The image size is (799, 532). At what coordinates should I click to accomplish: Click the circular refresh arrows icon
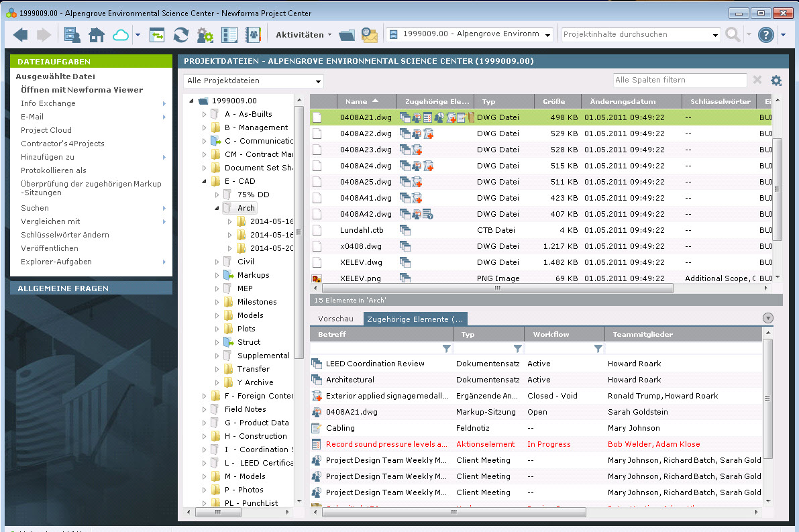[181, 35]
